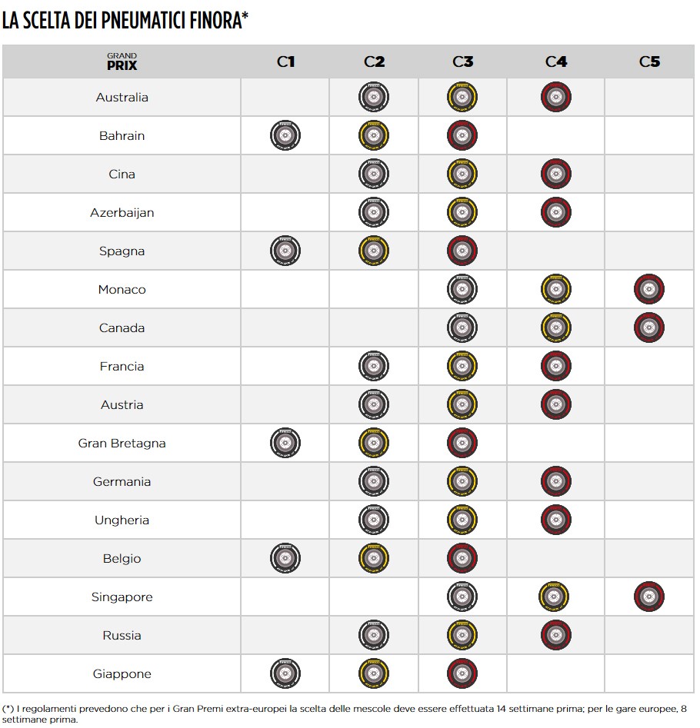Click the C1 column header
Screen dimensions: 700x728
pos(285,61)
